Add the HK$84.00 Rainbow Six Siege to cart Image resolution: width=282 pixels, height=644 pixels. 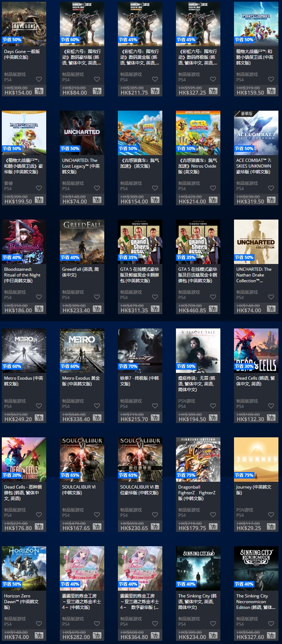(97, 91)
